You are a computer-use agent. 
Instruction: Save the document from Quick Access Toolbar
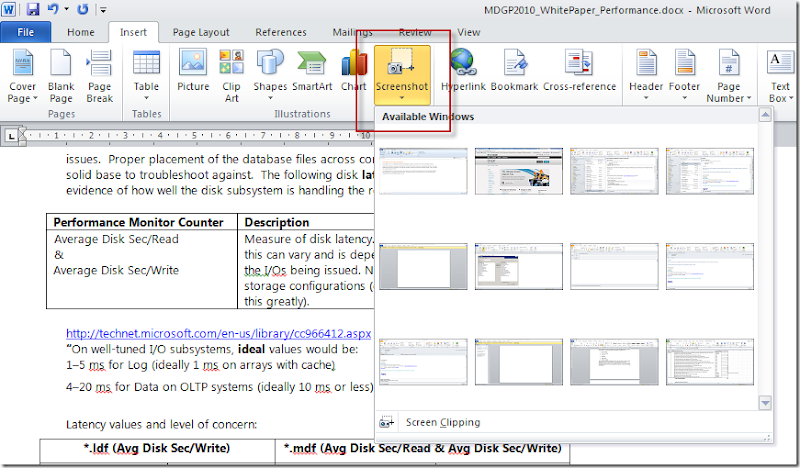33,9
